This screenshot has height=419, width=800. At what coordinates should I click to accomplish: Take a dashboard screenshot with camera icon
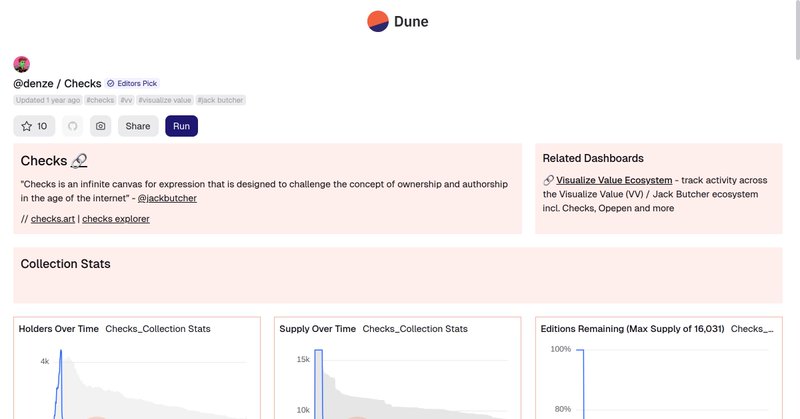[101, 126]
